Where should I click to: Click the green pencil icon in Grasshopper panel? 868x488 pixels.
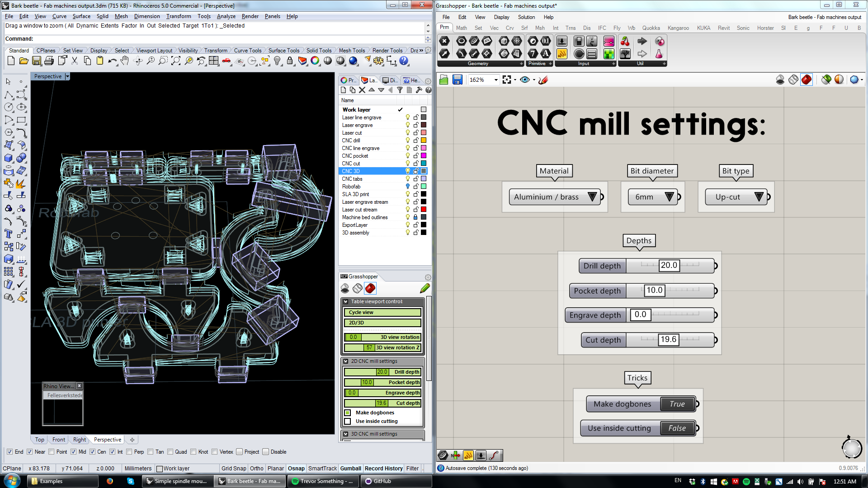(x=425, y=288)
